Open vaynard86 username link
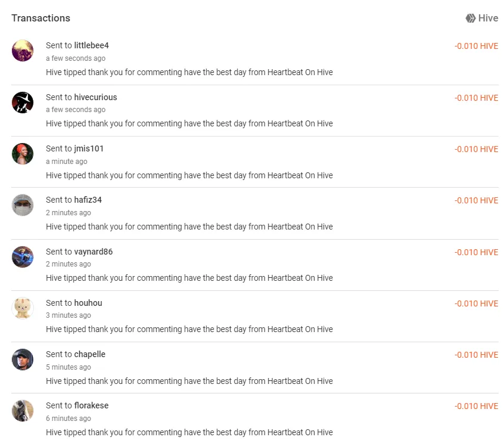The width and height of the screenshot is (504, 440). pyautogui.click(x=94, y=252)
